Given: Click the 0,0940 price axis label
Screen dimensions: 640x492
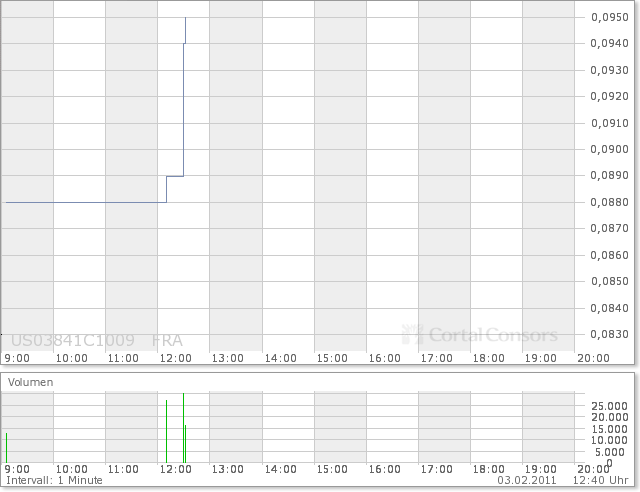Looking at the screenshot, I should 609,43.
